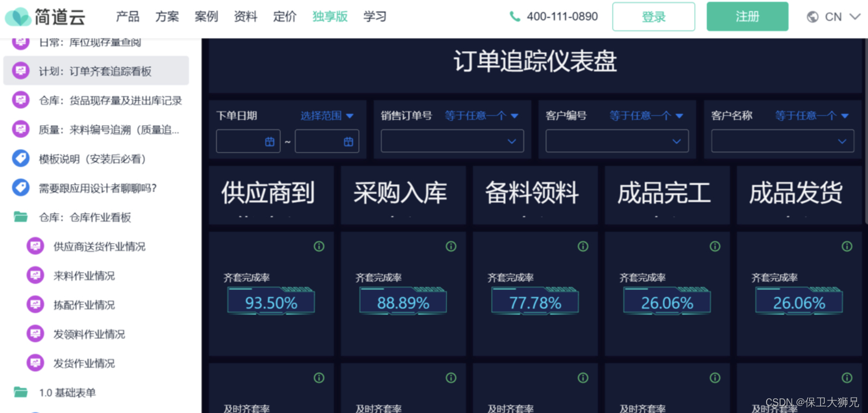Click icon for 来料作业情况
The width and height of the screenshot is (868, 413).
click(35, 276)
